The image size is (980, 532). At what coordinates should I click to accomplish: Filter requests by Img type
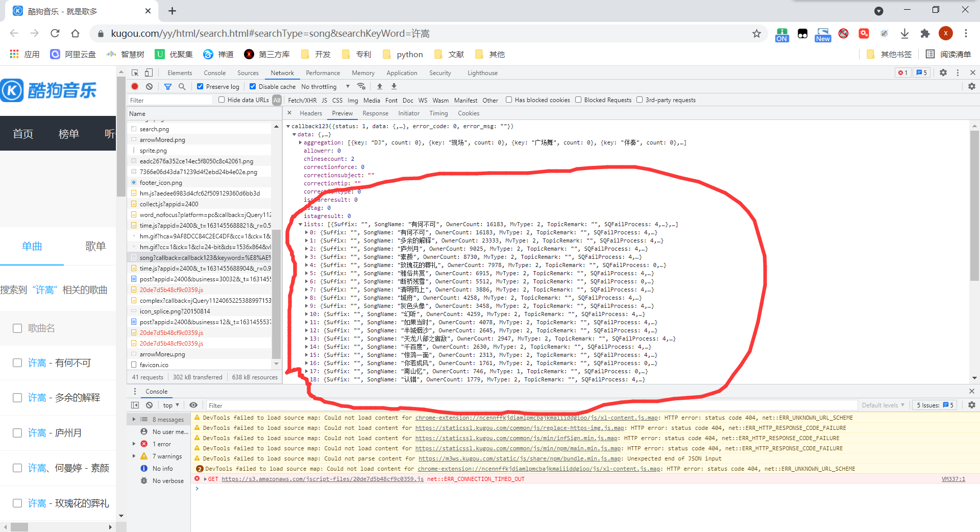(353, 100)
